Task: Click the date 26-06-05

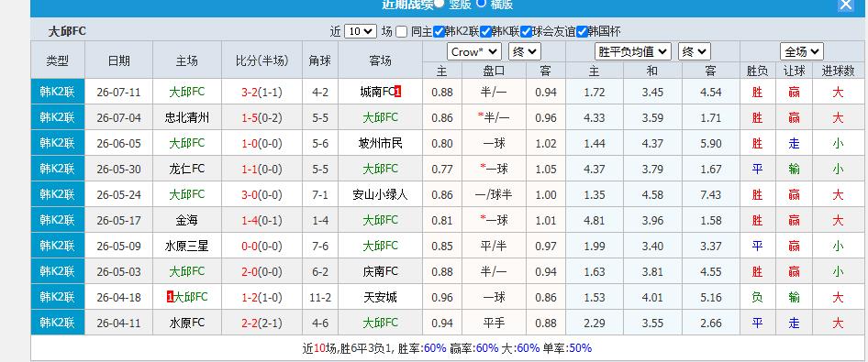Action: point(118,144)
